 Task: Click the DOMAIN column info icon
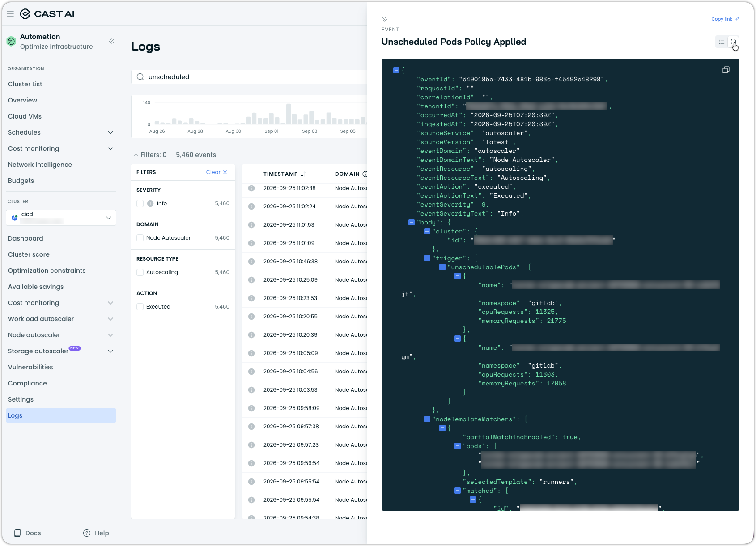point(365,174)
